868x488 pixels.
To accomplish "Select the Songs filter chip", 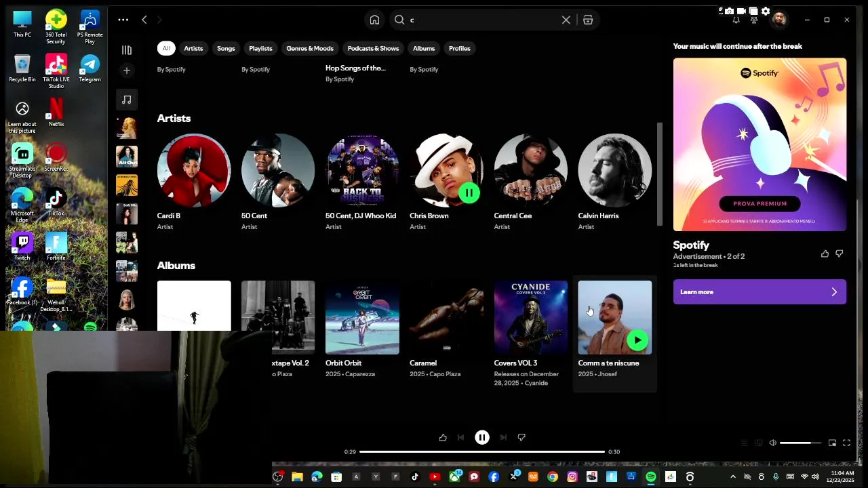I will pos(226,48).
